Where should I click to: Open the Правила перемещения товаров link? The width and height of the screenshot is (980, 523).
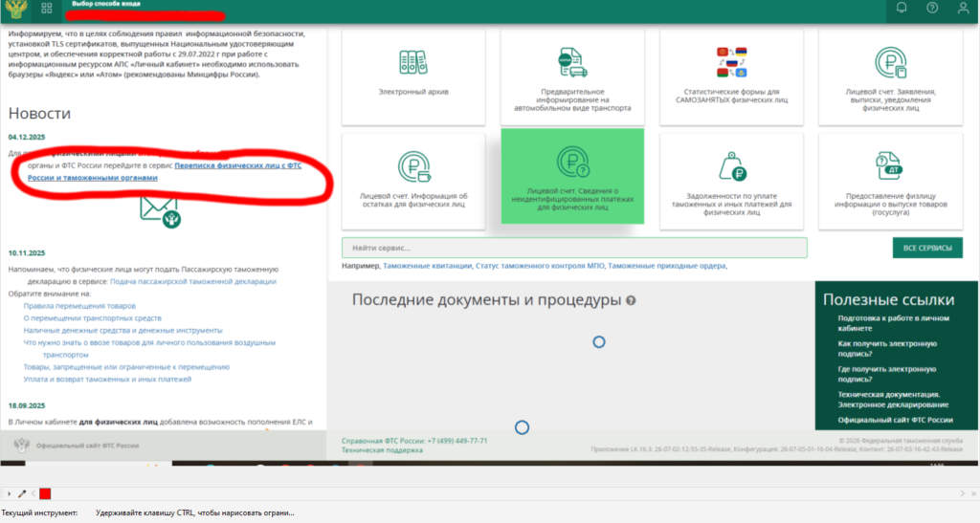point(79,306)
